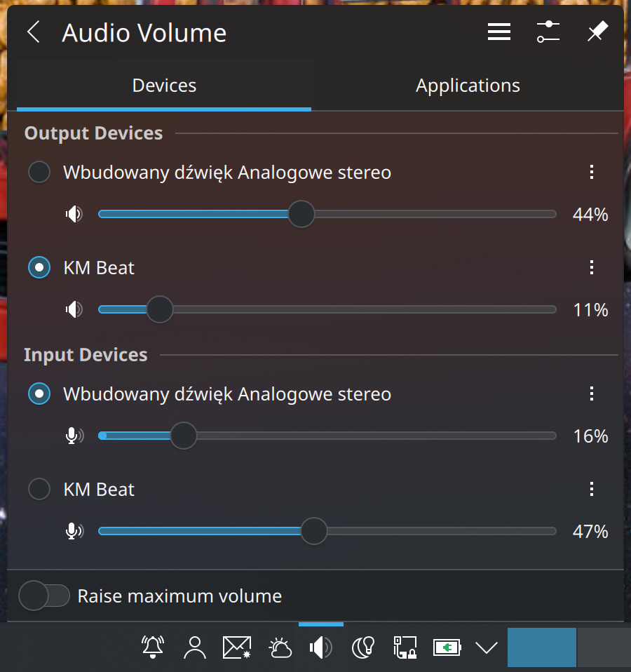Open built-in input device three-dot menu

click(592, 394)
